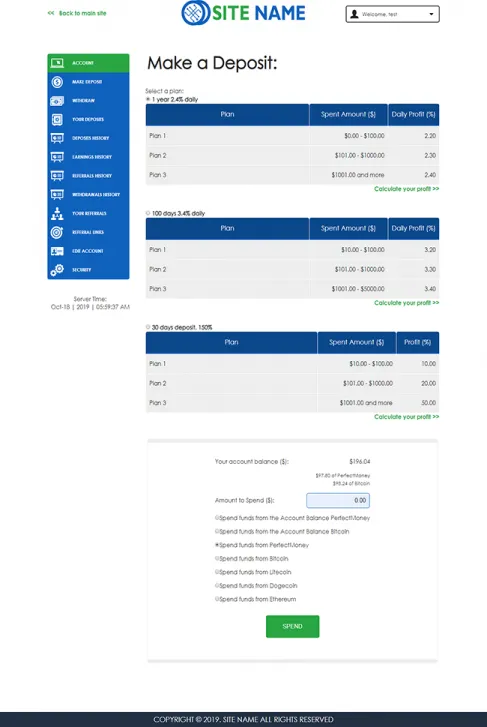Choose Spend funds from Account Balance Bitcoin
The image size is (487, 727).
coord(217,531)
